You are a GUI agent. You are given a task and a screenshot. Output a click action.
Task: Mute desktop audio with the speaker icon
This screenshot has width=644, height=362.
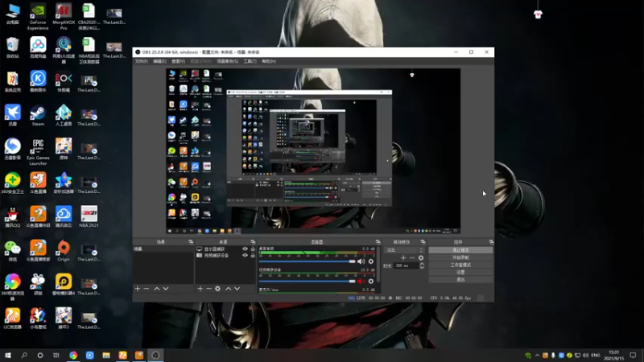[x=361, y=261]
